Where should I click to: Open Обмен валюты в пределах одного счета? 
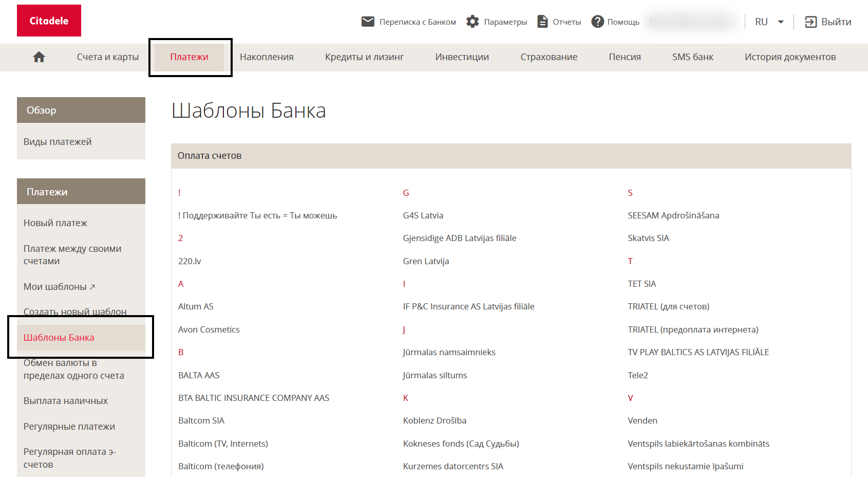point(74,369)
